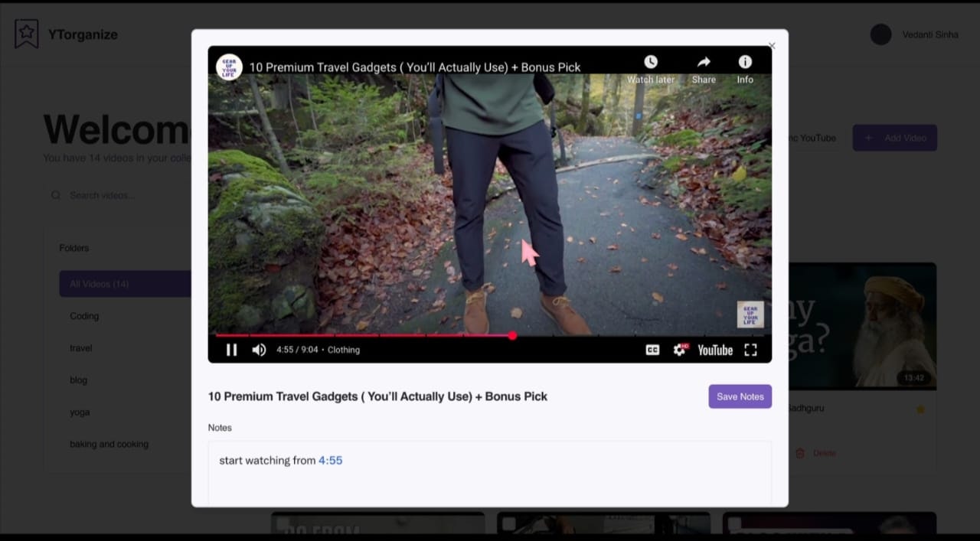The width and height of the screenshot is (980, 541).
Task: Click the YTorganize bookmark logo
Action: 27,34
